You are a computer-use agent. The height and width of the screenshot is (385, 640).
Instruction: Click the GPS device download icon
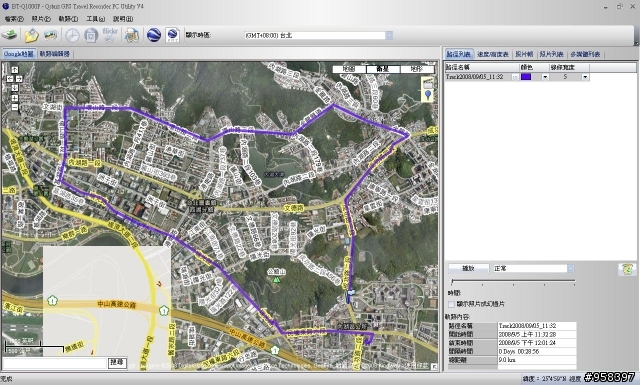click(9, 35)
